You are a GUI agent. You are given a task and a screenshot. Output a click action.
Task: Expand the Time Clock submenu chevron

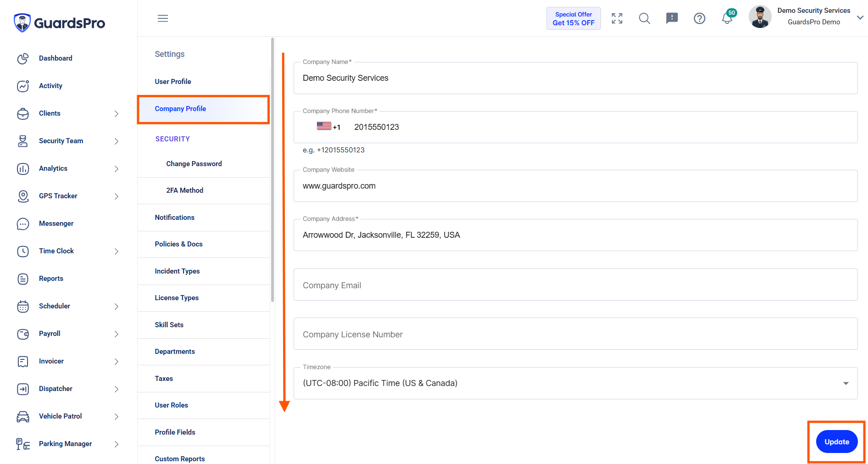(117, 252)
